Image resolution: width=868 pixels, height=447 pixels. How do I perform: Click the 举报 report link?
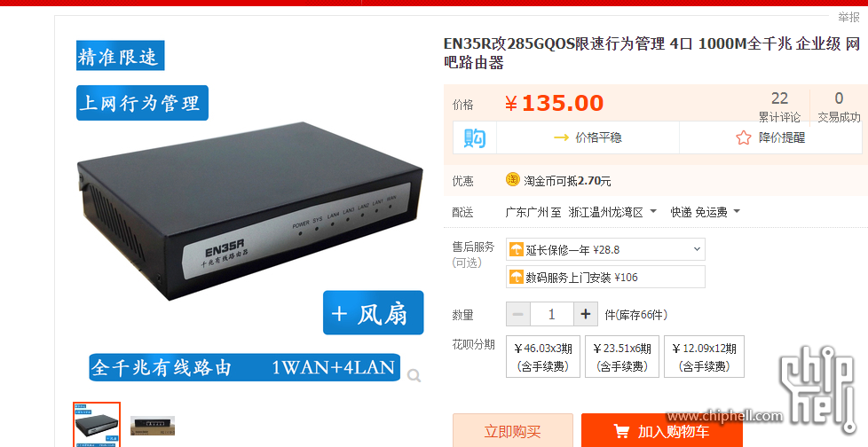pos(848,17)
